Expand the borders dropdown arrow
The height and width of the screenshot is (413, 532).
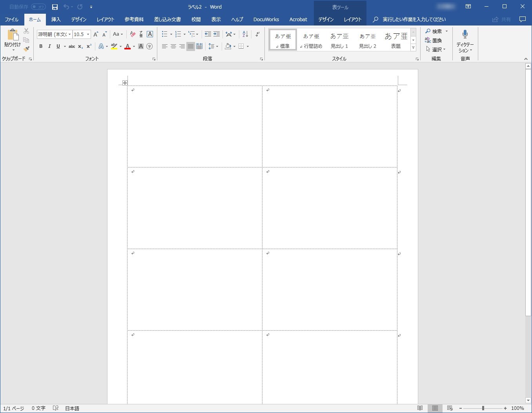pyautogui.click(x=248, y=46)
